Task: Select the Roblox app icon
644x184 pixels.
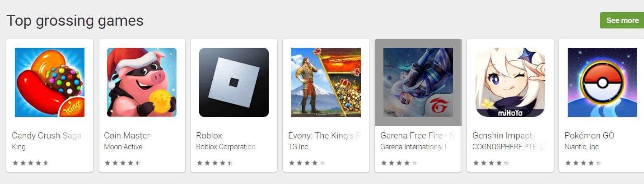Action: point(234,83)
